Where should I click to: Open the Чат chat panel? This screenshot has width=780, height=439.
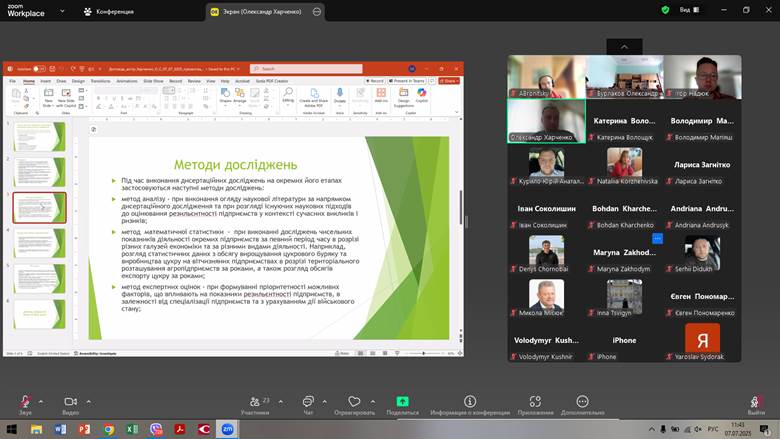[x=308, y=401]
